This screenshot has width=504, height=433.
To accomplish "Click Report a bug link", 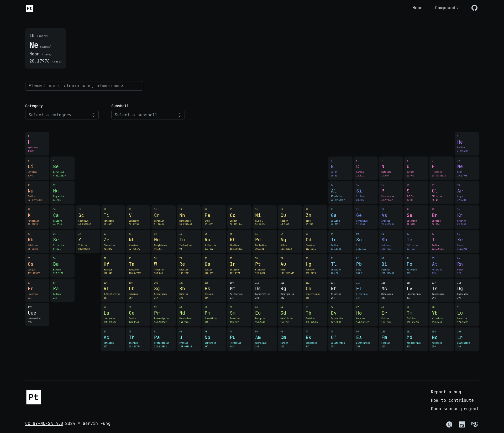I will 446,392.
